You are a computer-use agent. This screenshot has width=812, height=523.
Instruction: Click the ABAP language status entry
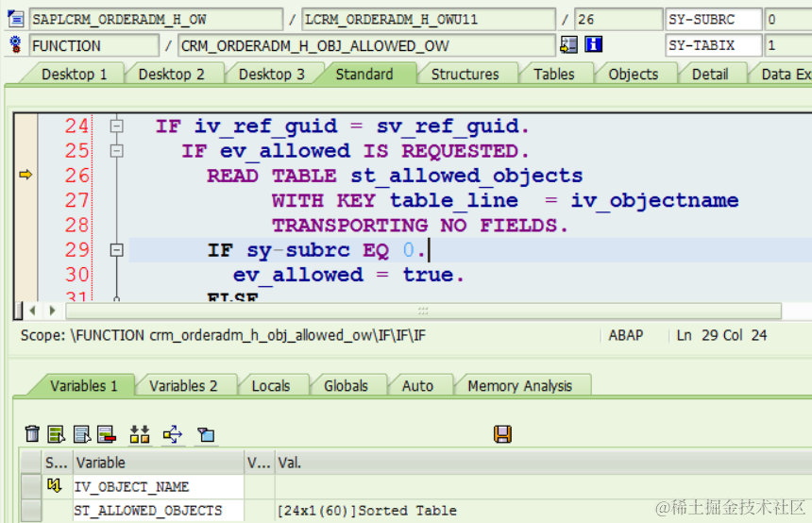pyautogui.click(x=626, y=335)
